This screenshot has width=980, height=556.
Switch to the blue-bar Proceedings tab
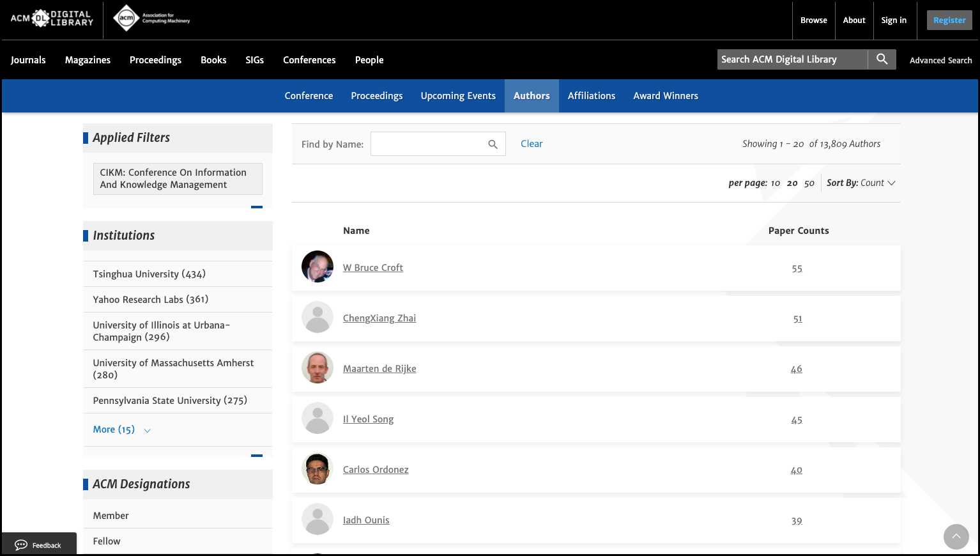[377, 96]
